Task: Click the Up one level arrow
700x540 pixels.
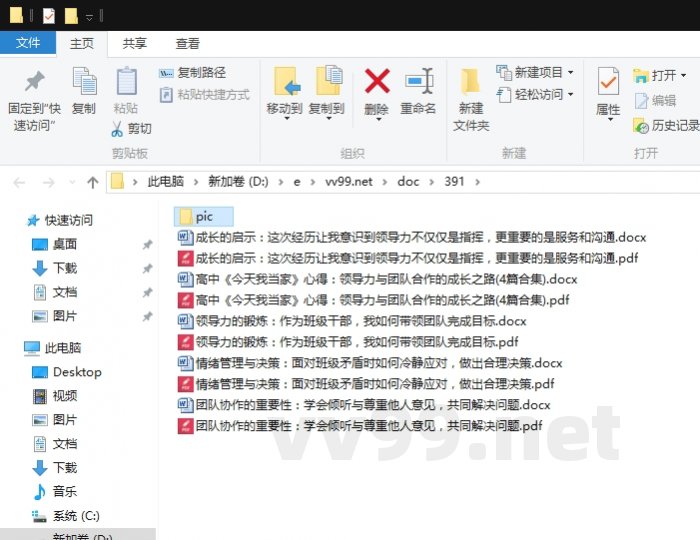Action: (92, 182)
